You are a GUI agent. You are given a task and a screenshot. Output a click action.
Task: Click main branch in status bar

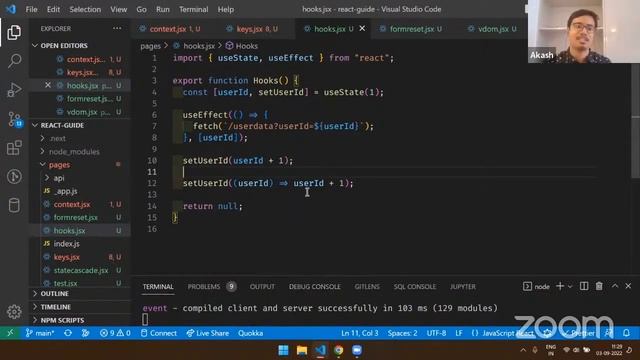click(x=40, y=333)
